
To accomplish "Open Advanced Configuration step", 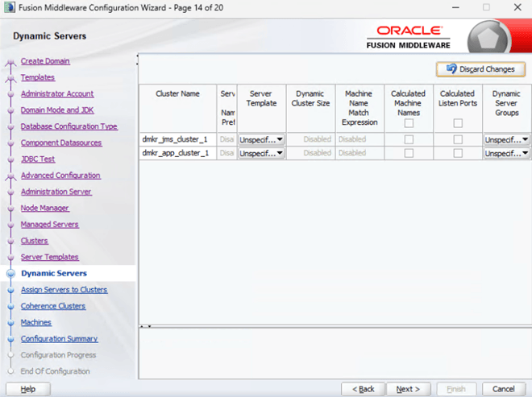I will click(x=60, y=176).
